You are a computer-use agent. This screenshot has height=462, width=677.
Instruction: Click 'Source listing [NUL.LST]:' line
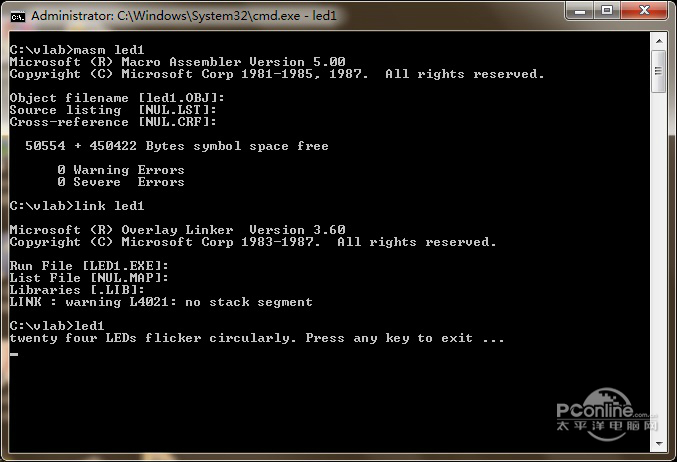(x=113, y=110)
